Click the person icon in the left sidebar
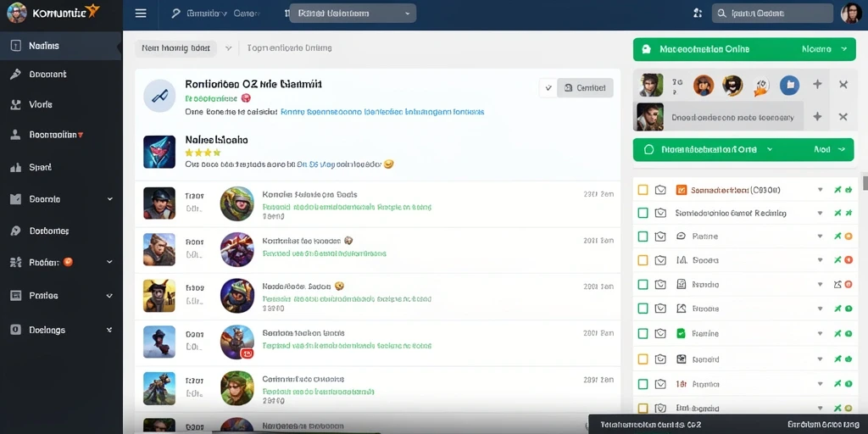Viewport: 868px width, 434px height. pyautogui.click(x=15, y=135)
